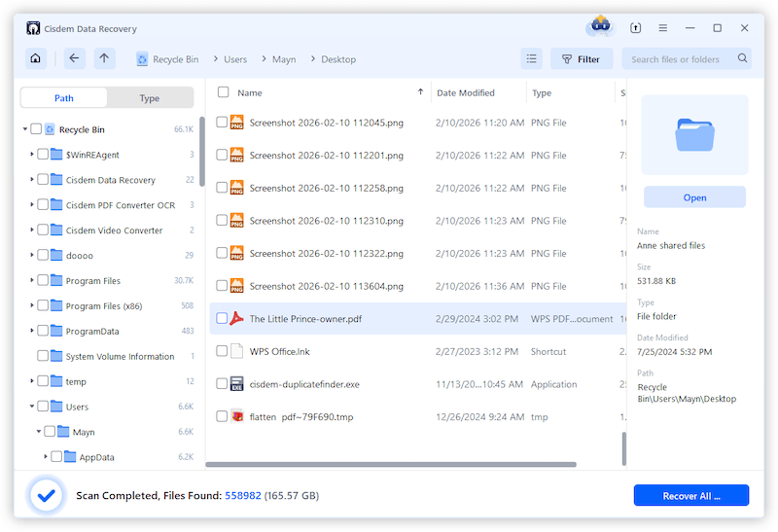Click PDF icon of The Little Prince-owner.pdf
This screenshot has height=532, width=778.
point(236,318)
